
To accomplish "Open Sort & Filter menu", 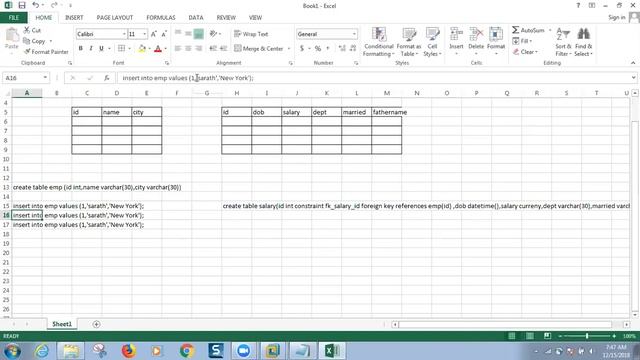I will coord(563,42).
